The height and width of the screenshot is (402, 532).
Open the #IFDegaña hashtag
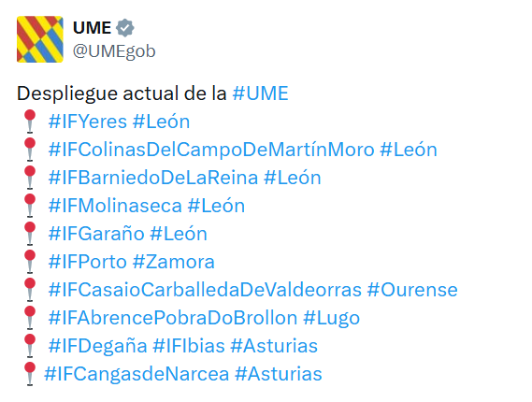click(x=98, y=346)
